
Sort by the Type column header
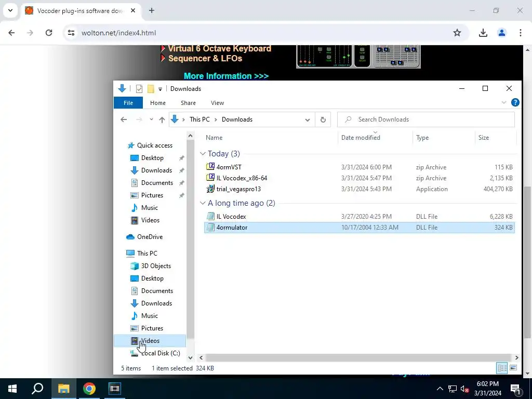pyautogui.click(x=422, y=137)
